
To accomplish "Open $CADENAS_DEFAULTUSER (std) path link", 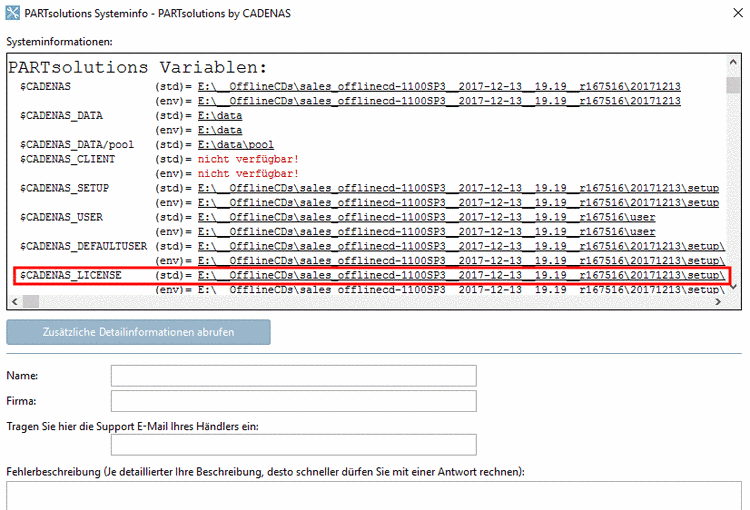I will [461, 246].
